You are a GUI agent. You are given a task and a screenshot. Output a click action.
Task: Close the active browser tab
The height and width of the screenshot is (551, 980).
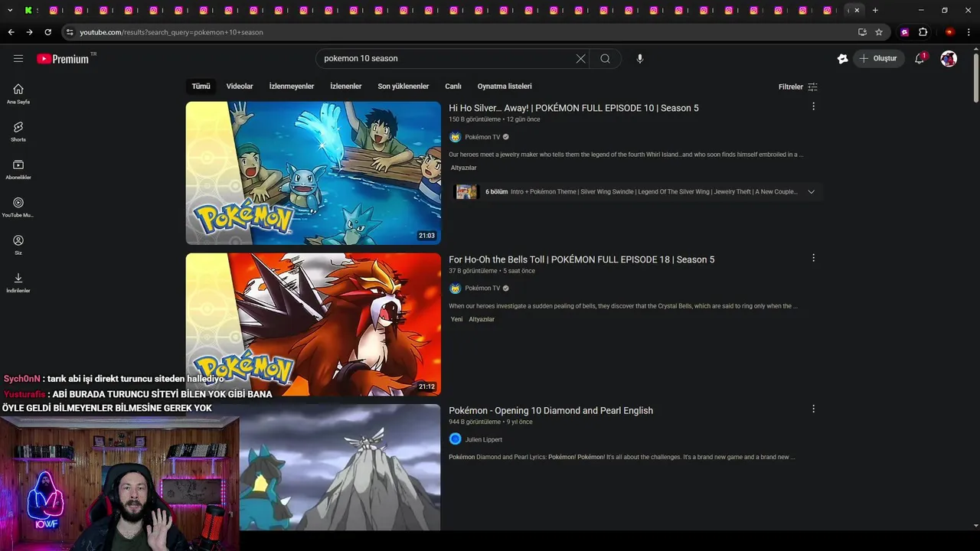click(x=857, y=10)
